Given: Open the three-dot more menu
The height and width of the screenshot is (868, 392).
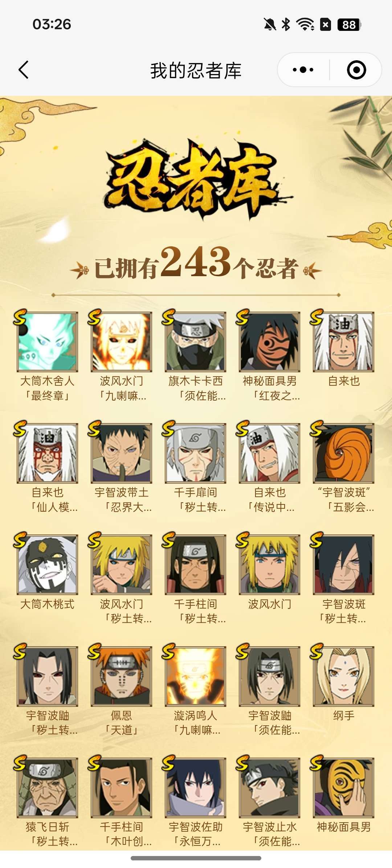Looking at the screenshot, I should coord(303,70).
